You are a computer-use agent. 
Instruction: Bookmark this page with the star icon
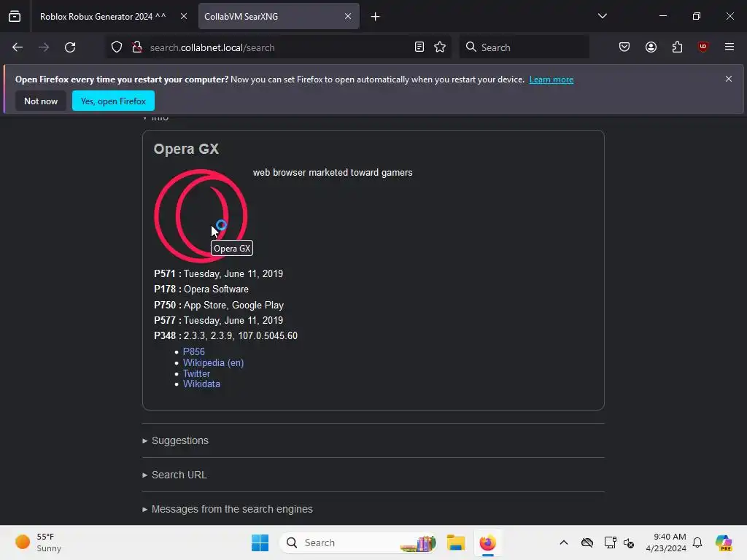pyautogui.click(x=440, y=47)
